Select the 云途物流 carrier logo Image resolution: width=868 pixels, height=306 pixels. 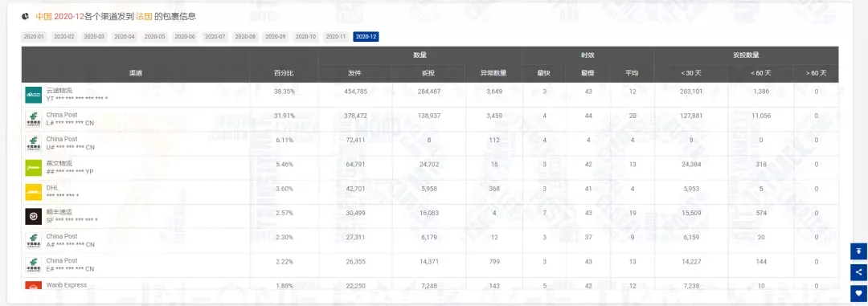(x=33, y=95)
